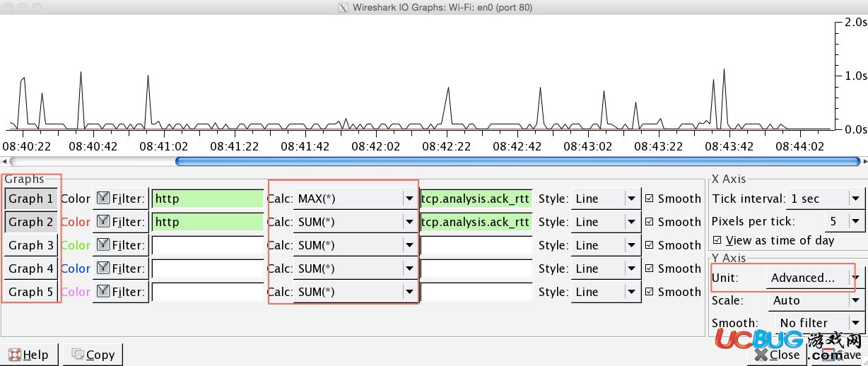Enable the Graph 3 button

tap(31, 245)
